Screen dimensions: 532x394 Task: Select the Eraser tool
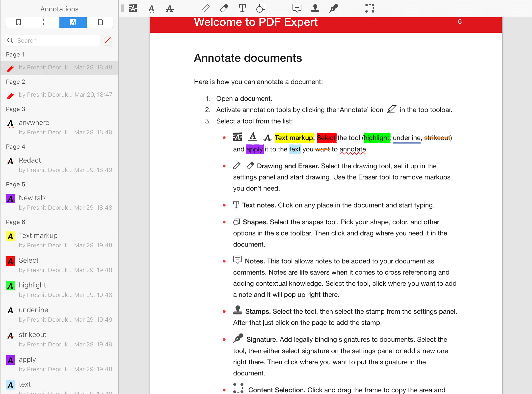(x=224, y=8)
